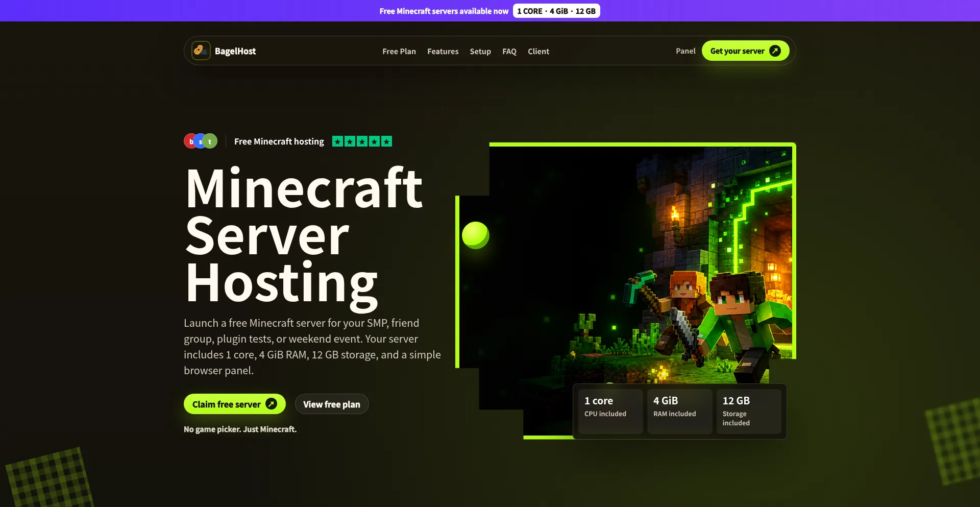This screenshot has width=980, height=507.
Task: Open the Free Plan nav item
Action: [x=399, y=51]
